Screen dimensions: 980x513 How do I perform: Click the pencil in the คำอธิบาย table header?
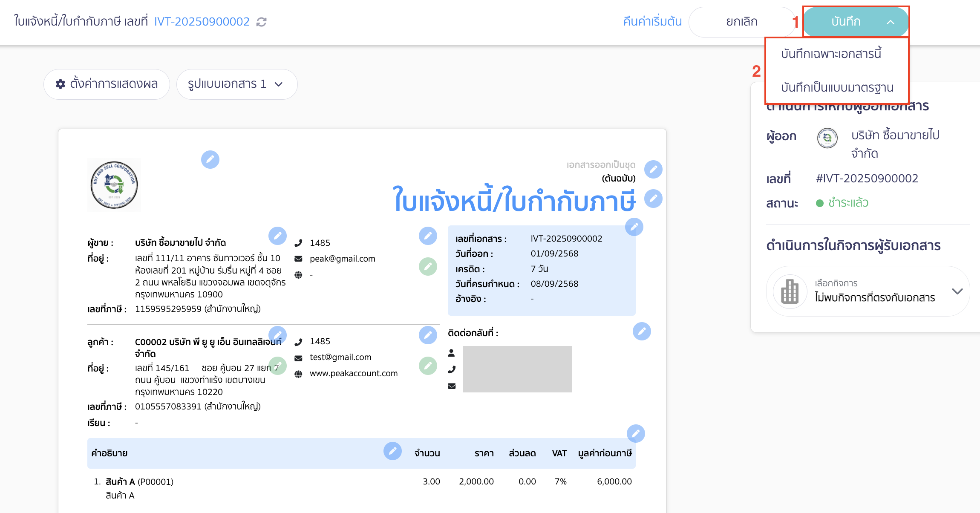point(392,451)
